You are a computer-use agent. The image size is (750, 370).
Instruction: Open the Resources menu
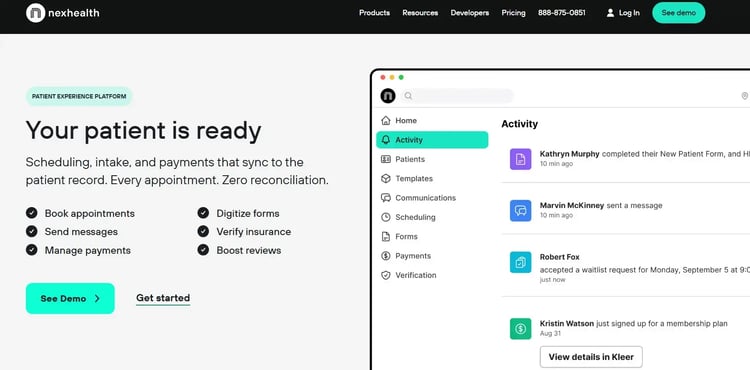pyautogui.click(x=420, y=13)
